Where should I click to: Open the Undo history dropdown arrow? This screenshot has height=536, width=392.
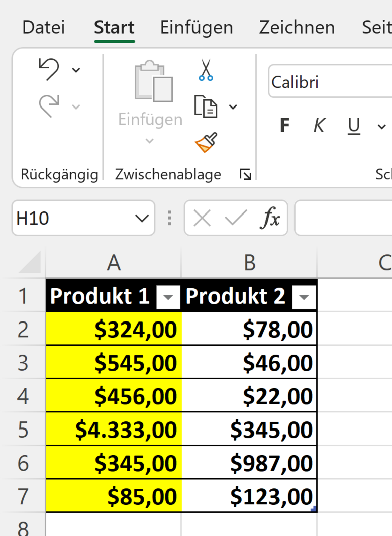pyautogui.click(x=76, y=70)
